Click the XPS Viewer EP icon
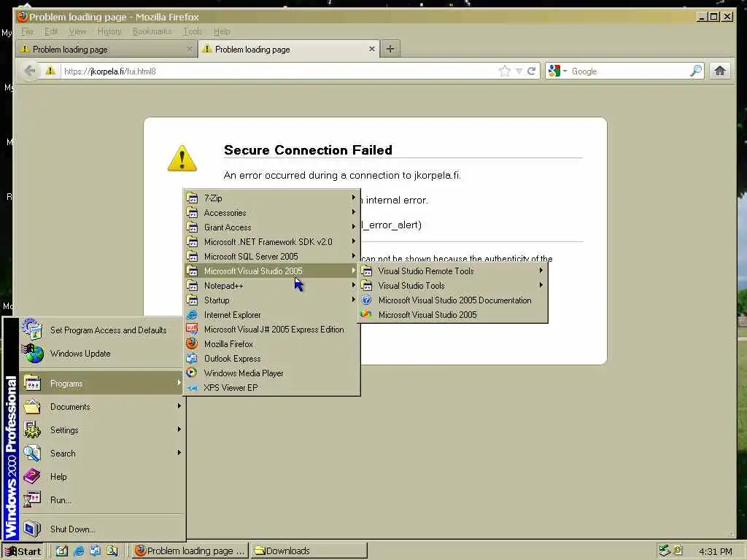 coord(192,388)
